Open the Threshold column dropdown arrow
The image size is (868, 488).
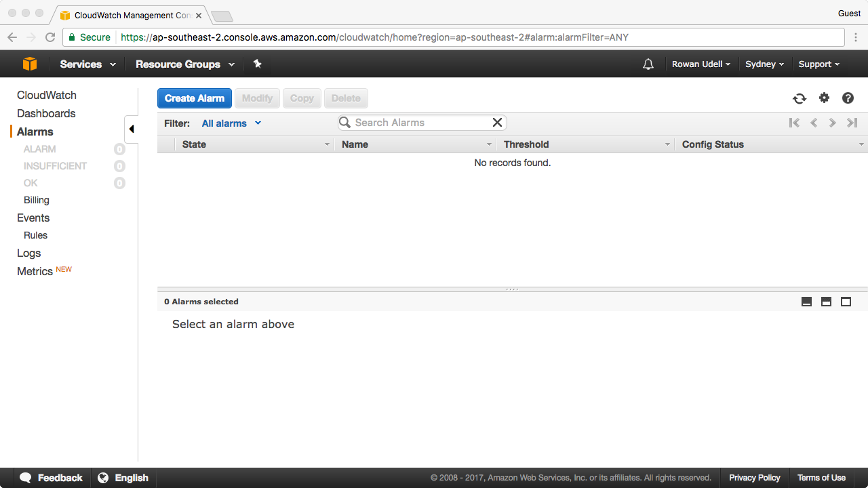(667, 144)
